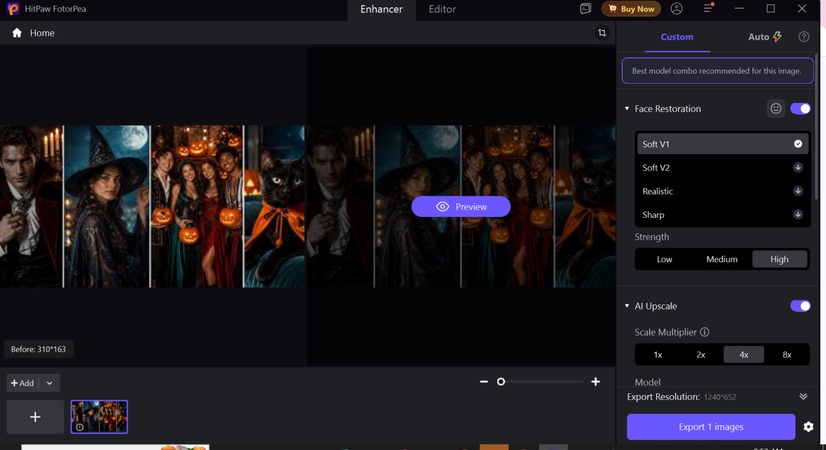This screenshot has width=826, height=450.
Task: Click the help question mark icon
Action: point(803,37)
